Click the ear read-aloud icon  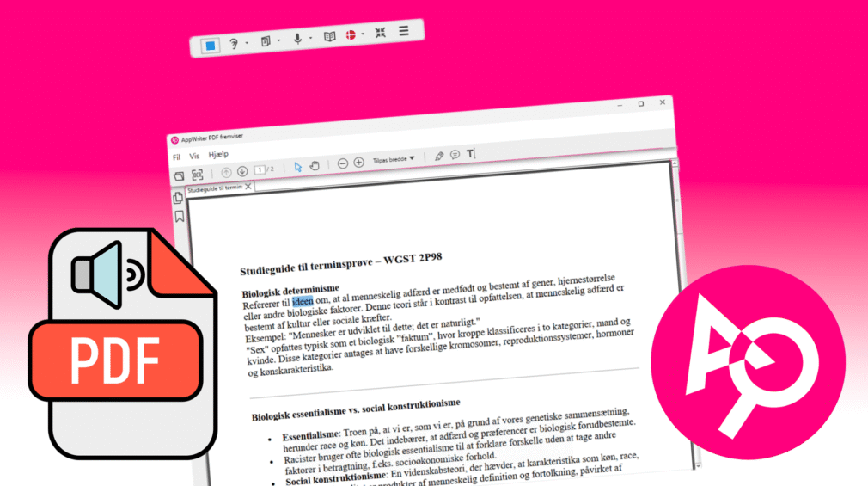tap(234, 42)
